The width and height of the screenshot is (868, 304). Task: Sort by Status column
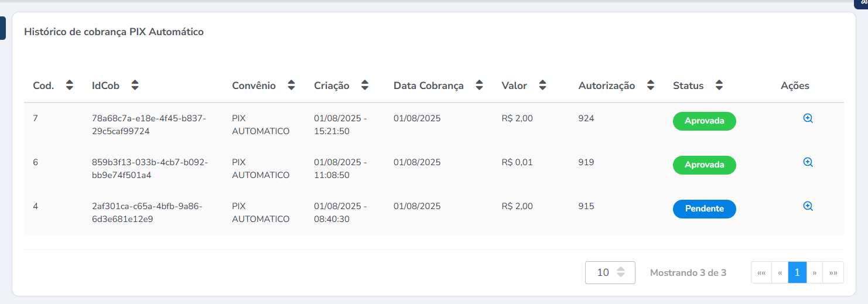[x=719, y=86]
